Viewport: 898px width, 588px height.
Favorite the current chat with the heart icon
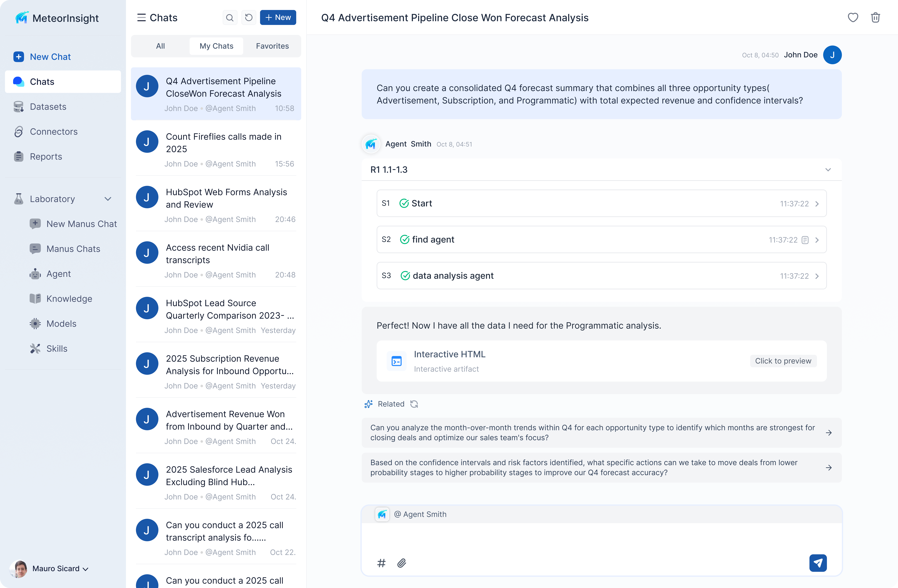[x=853, y=17]
